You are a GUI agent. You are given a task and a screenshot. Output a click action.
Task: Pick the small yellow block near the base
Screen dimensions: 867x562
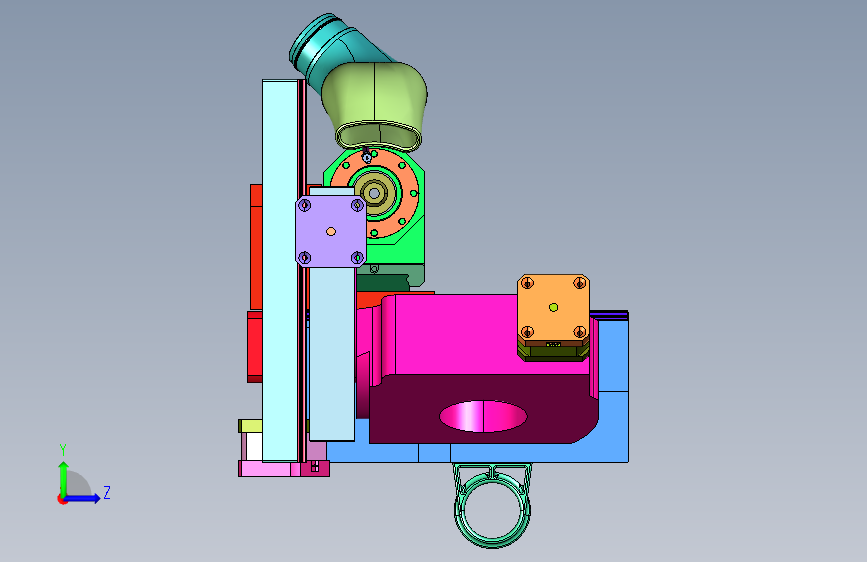click(250, 426)
